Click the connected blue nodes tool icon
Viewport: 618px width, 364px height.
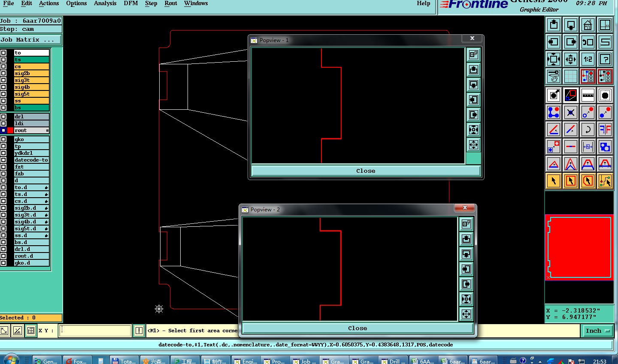click(x=554, y=112)
